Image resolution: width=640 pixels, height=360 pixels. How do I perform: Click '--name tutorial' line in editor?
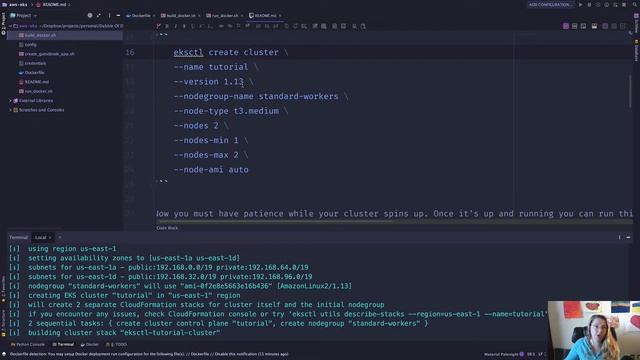[x=216, y=67]
